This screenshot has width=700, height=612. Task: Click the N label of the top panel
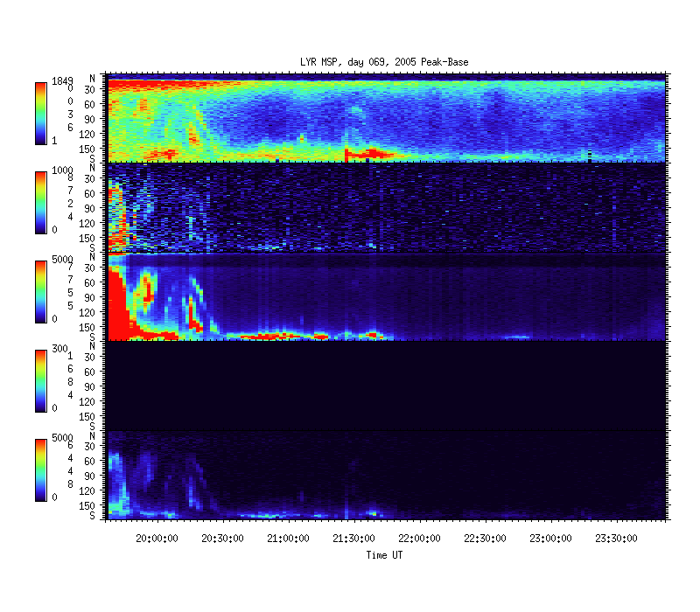pos(92,79)
